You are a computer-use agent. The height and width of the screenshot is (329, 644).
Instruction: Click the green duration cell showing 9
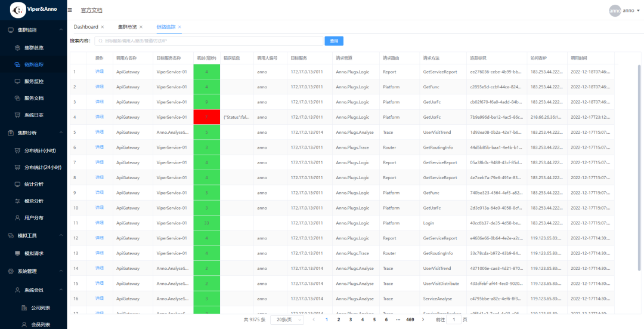pyautogui.click(x=206, y=102)
